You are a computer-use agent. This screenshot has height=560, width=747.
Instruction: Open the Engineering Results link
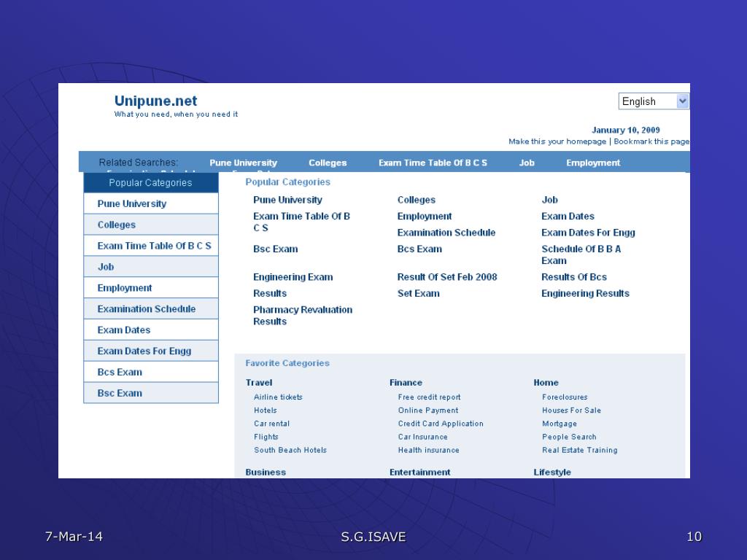[x=585, y=293]
